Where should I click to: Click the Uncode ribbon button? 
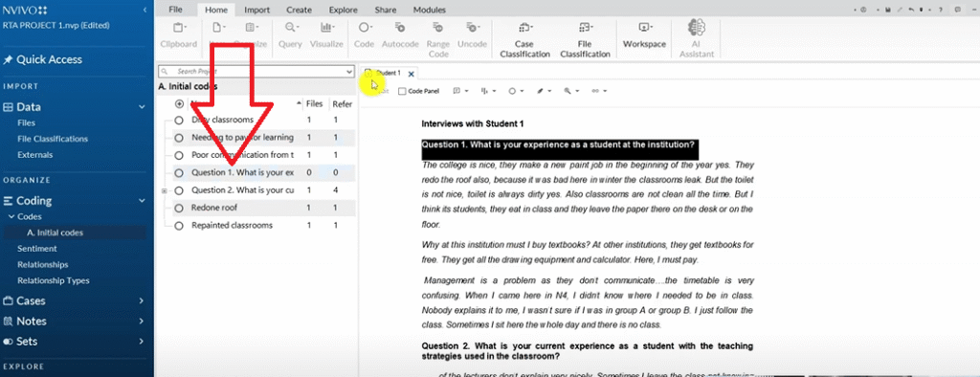472,35
